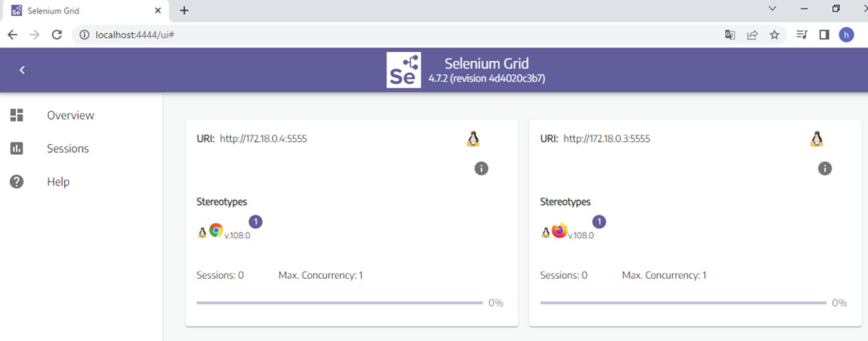Collapse the sidebar with the chevron arrow
Image resolution: width=868 pixels, height=341 pixels.
click(22, 70)
